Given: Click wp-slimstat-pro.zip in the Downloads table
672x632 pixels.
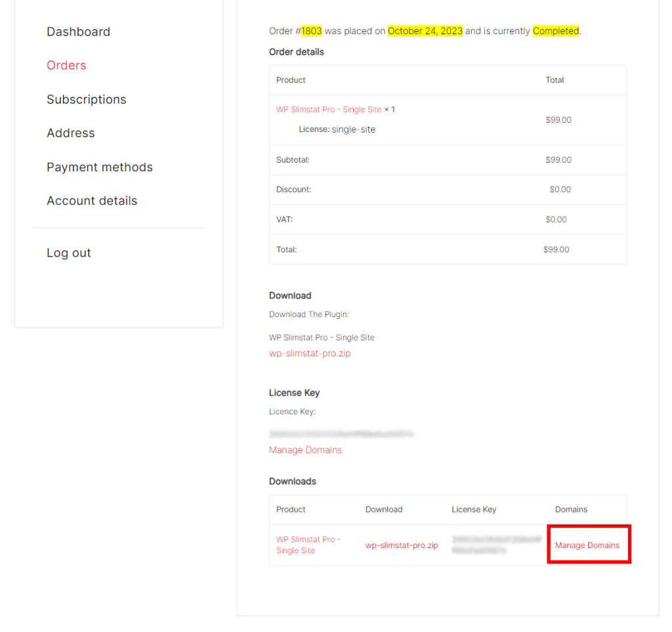Looking at the screenshot, I should (402, 545).
